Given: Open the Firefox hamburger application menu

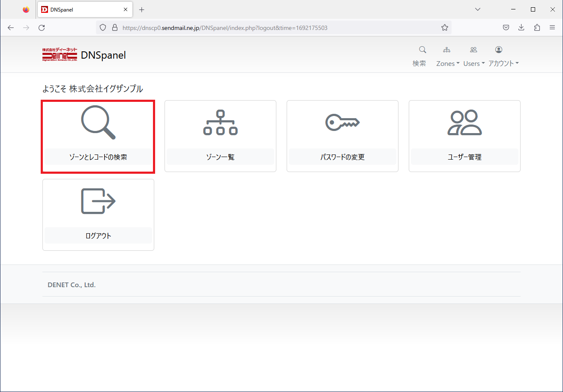Looking at the screenshot, I should tap(552, 27).
